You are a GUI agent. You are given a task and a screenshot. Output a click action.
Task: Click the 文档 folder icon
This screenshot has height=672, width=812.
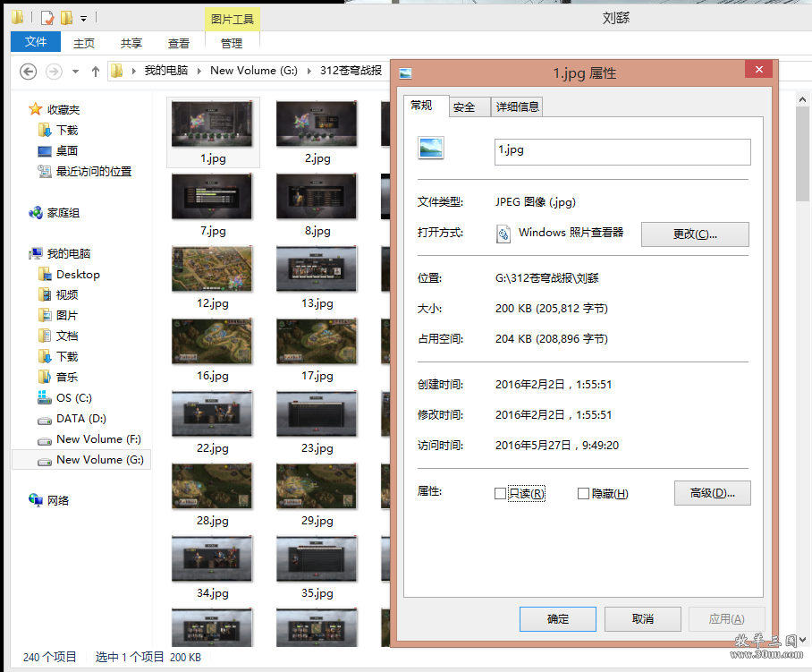pos(45,336)
